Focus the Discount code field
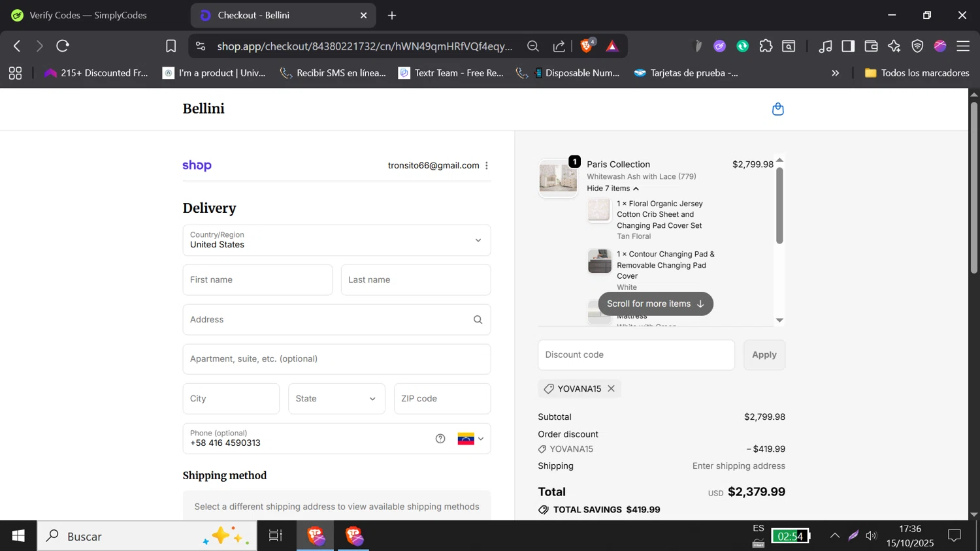The width and height of the screenshot is (980, 551). [x=636, y=355]
